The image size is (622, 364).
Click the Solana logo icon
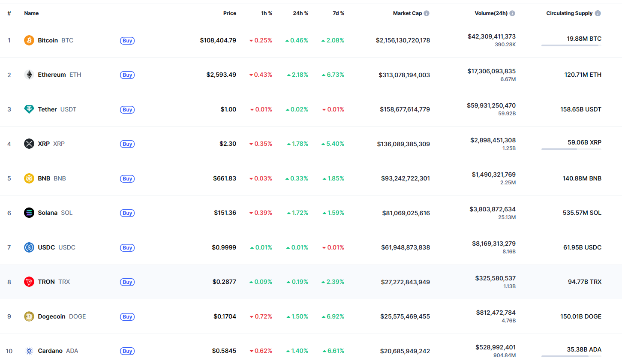tap(29, 213)
